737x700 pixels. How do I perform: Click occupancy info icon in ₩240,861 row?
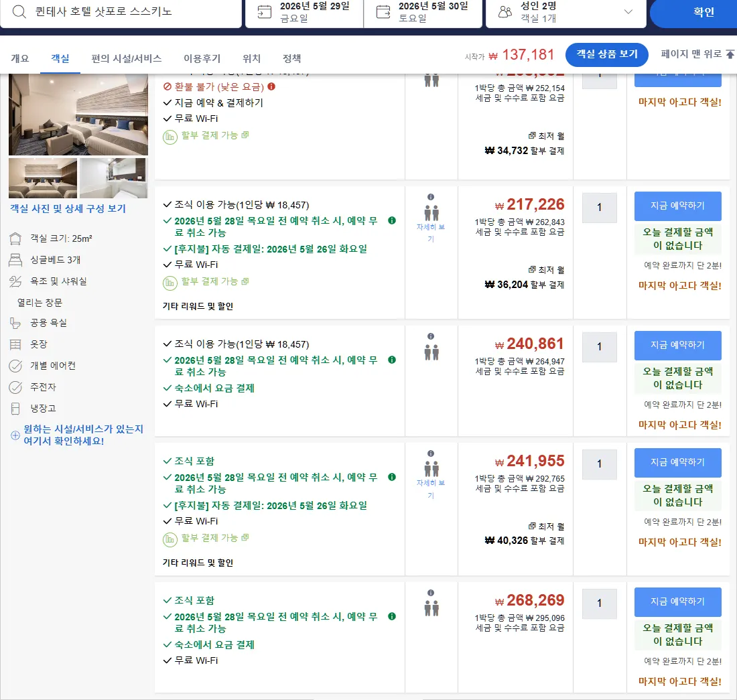431,336
